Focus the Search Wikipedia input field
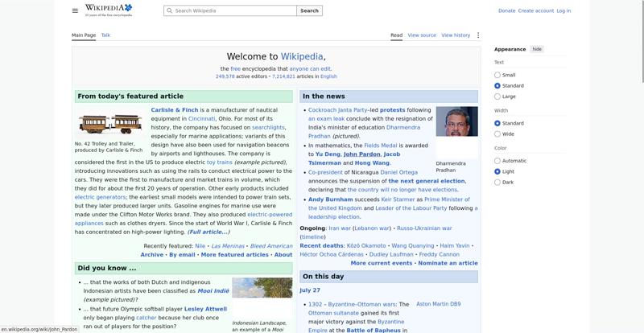The image size is (644, 333). tap(230, 10)
